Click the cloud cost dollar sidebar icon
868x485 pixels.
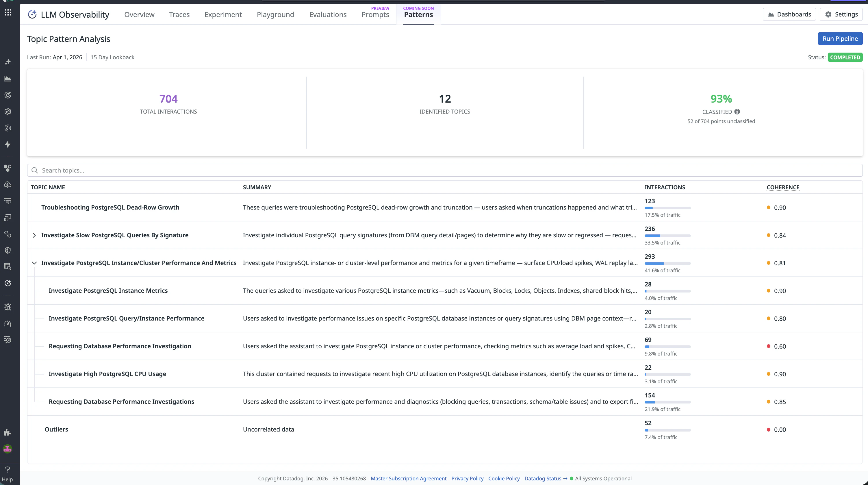pyautogui.click(x=8, y=184)
